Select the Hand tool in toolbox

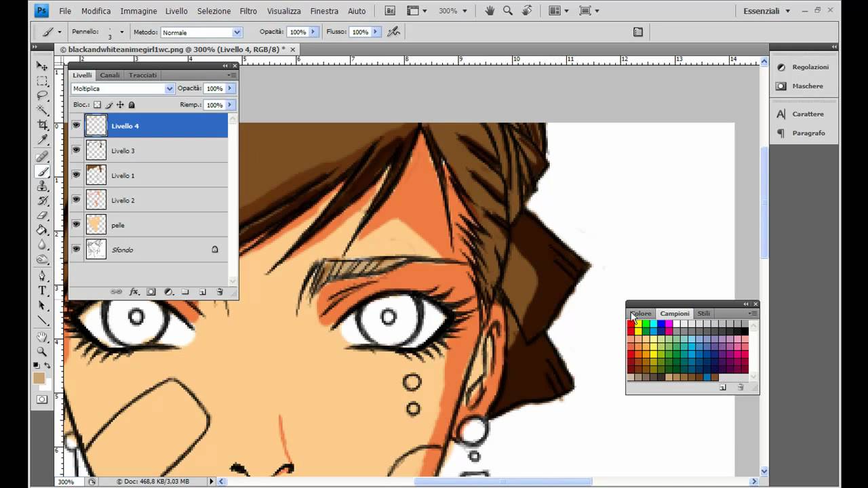[42, 337]
